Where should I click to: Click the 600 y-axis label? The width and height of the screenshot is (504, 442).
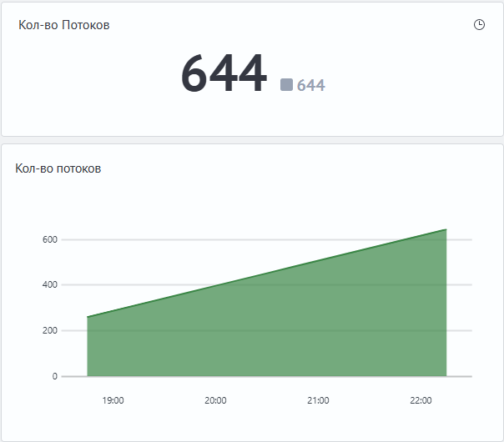[x=50, y=239]
